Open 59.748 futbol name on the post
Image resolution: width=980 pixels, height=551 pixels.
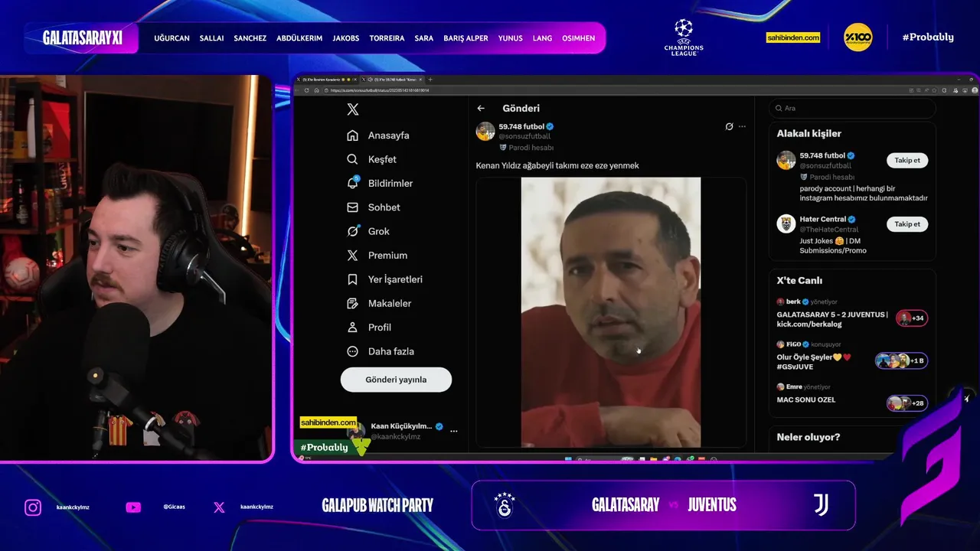click(521, 126)
